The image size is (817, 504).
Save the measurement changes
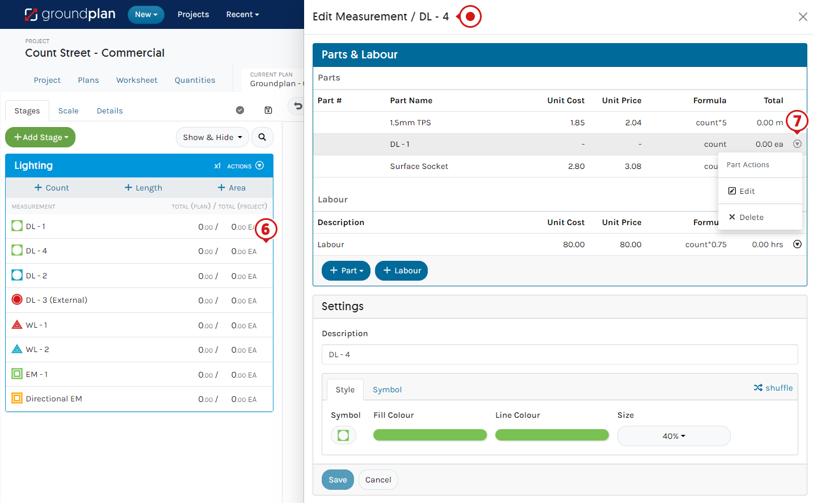(x=338, y=480)
